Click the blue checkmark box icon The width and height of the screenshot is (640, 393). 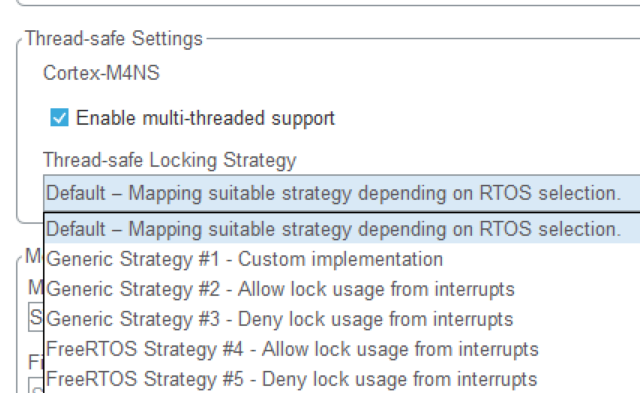click(x=60, y=118)
